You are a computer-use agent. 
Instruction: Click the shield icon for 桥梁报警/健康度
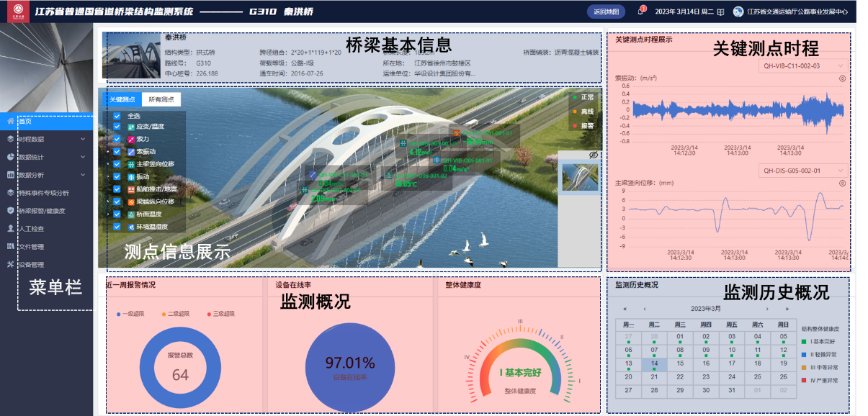point(10,211)
